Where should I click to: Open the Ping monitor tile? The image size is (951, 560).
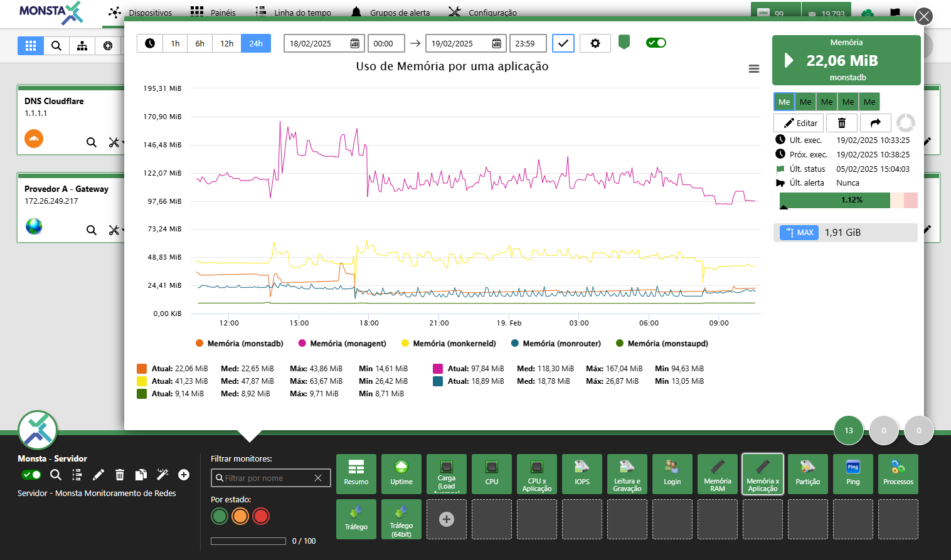point(853,474)
